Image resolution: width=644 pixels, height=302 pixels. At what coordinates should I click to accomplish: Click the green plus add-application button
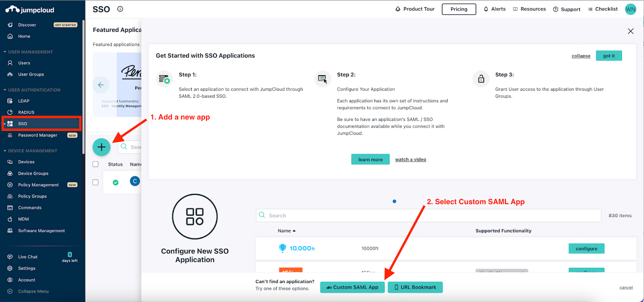pyautogui.click(x=101, y=147)
